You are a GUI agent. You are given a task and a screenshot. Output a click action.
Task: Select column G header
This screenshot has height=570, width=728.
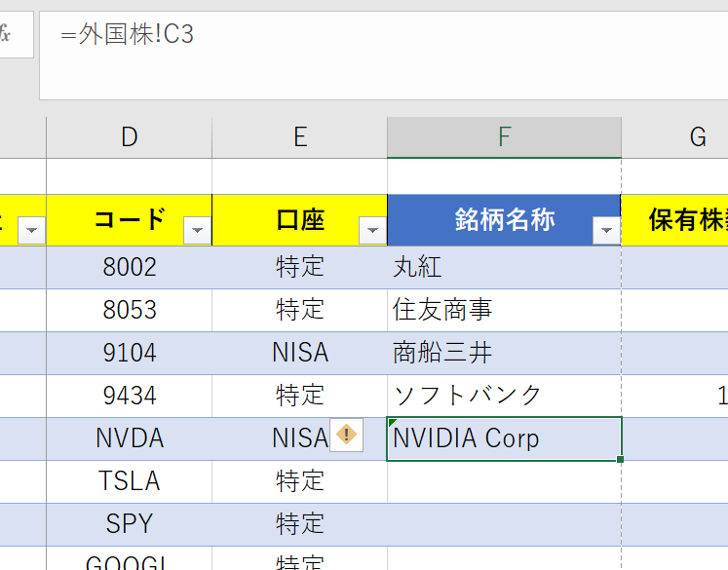point(675,137)
